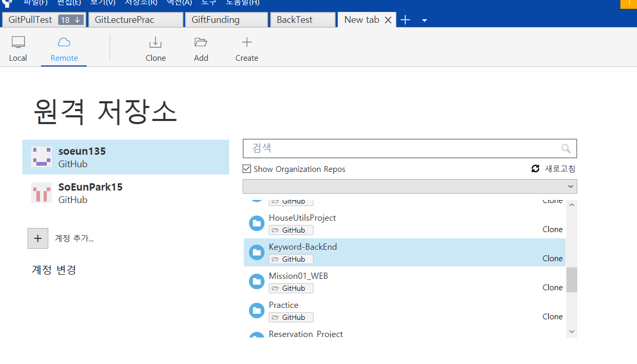Viewport: 637px width, 364px height.
Task: Click the HouseUtilsProject repository folder icon
Action: pyautogui.click(x=257, y=223)
